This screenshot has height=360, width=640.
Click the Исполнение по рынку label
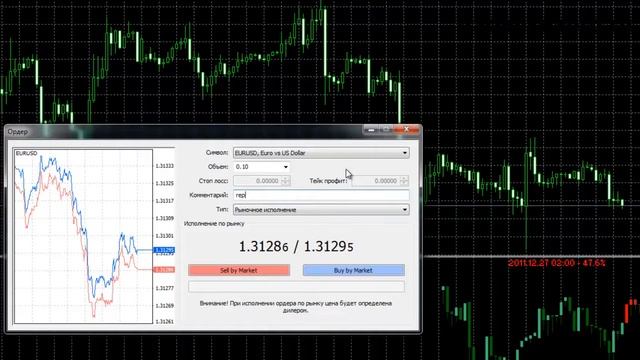pos(214,224)
